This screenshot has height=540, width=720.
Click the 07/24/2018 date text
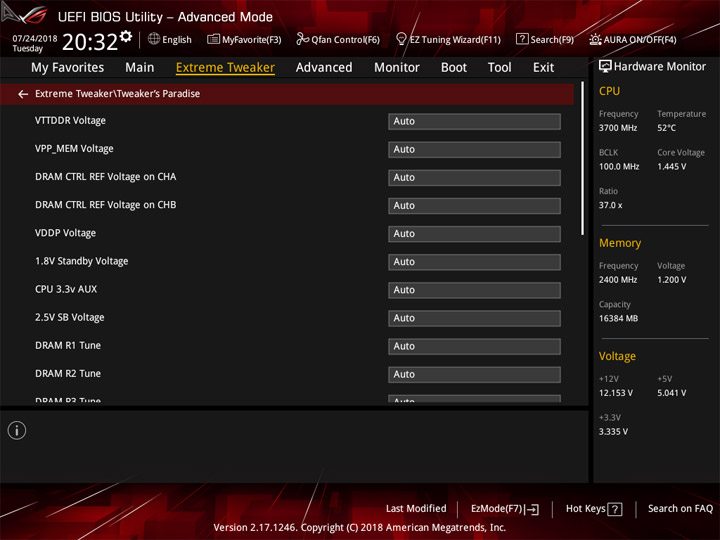point(34,38)
